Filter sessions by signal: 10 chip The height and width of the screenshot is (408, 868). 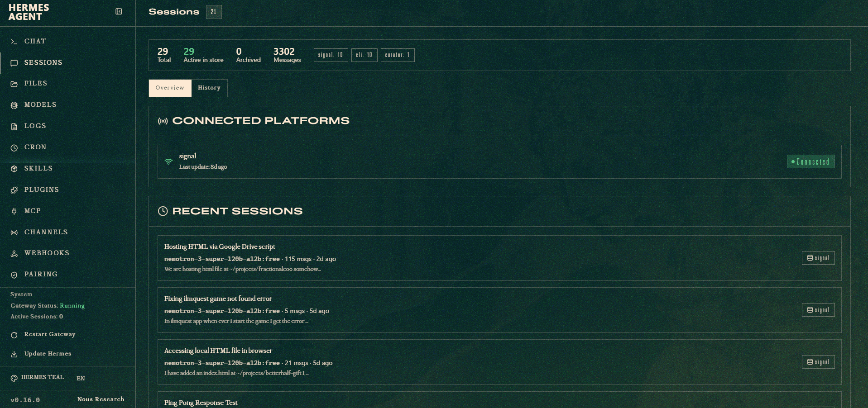pyautogui.click(x=331, y=55)
